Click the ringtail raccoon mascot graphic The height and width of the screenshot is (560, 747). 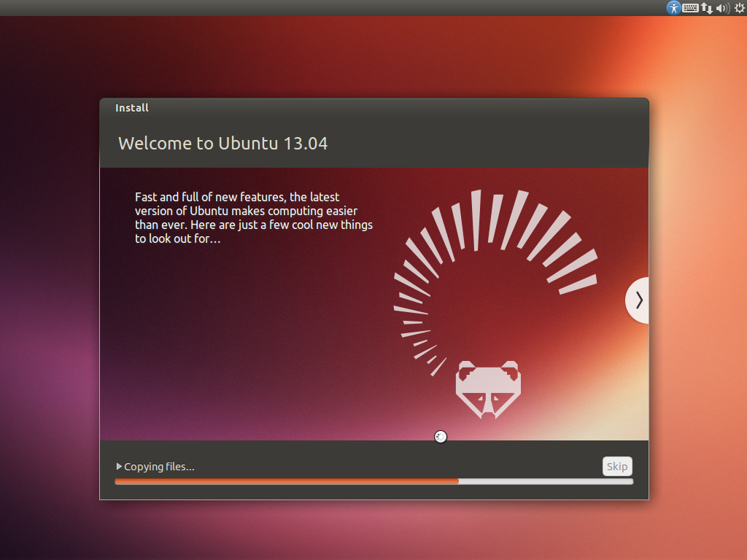(x=489, y=386)
